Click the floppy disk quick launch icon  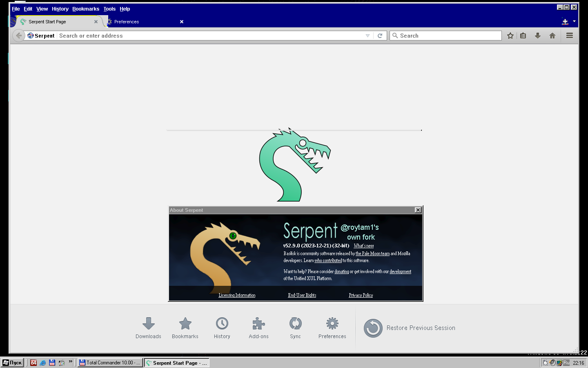[x=52, y=363]
